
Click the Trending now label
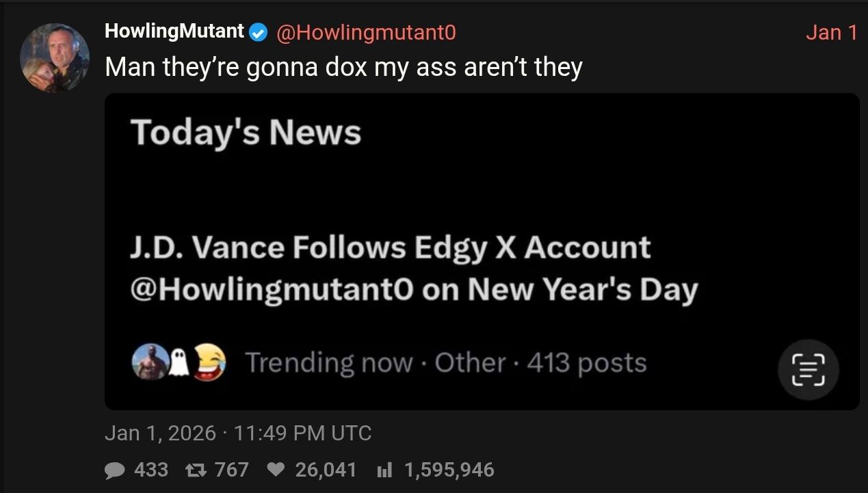click(x=328, y=362)
